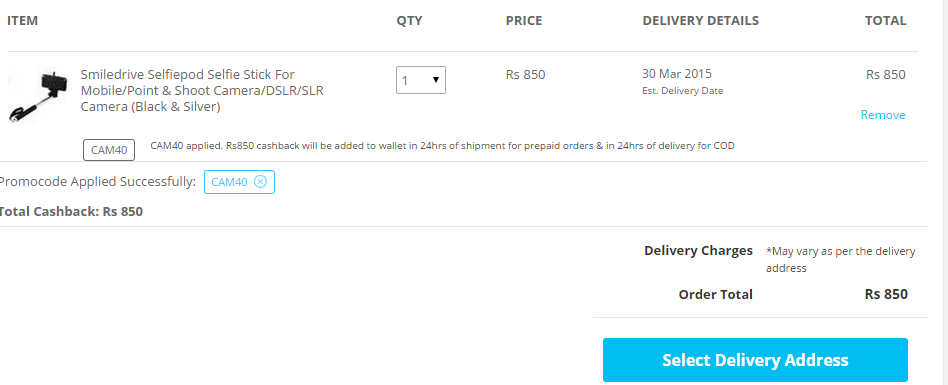
Task: Click the Remove link for the cart item
Action: [883, 115]
